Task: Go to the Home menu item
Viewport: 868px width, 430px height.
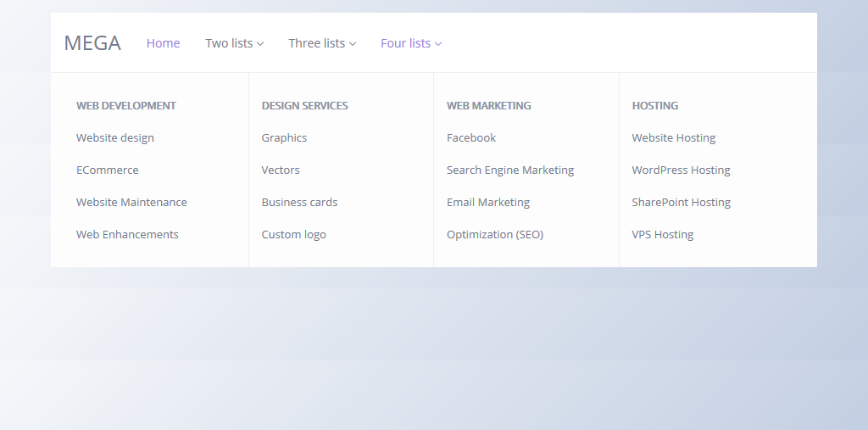Action: tap(163, 43)
